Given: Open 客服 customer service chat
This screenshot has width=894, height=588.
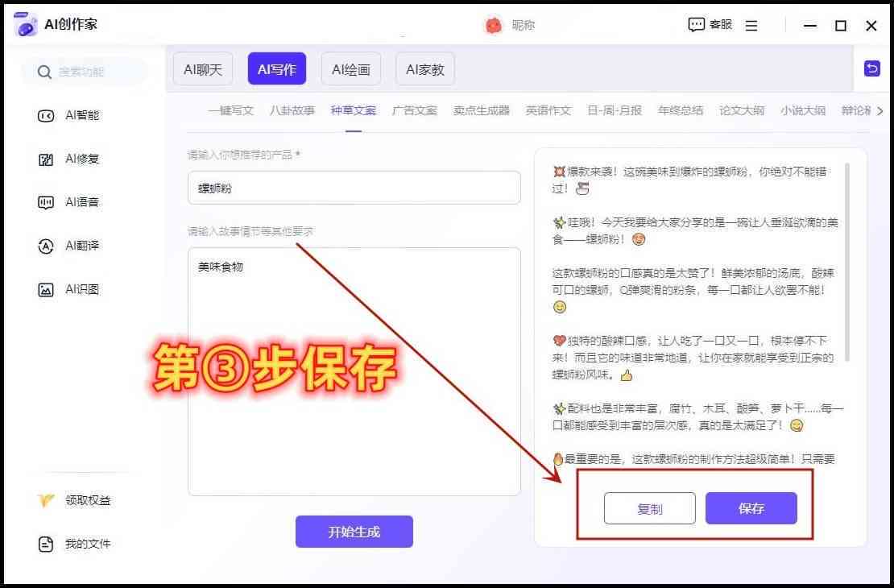Looking at the screenshot, I should (710, 24).
